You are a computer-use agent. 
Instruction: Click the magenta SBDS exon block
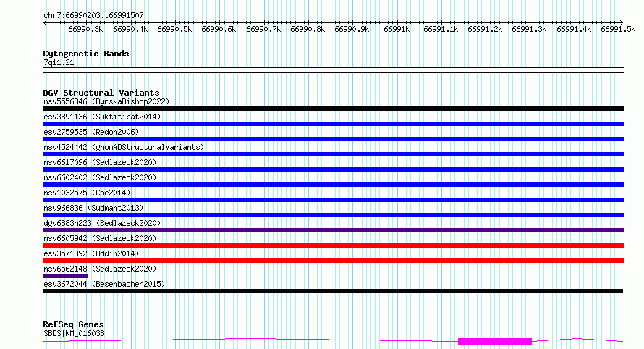click(x=495, y=342)
